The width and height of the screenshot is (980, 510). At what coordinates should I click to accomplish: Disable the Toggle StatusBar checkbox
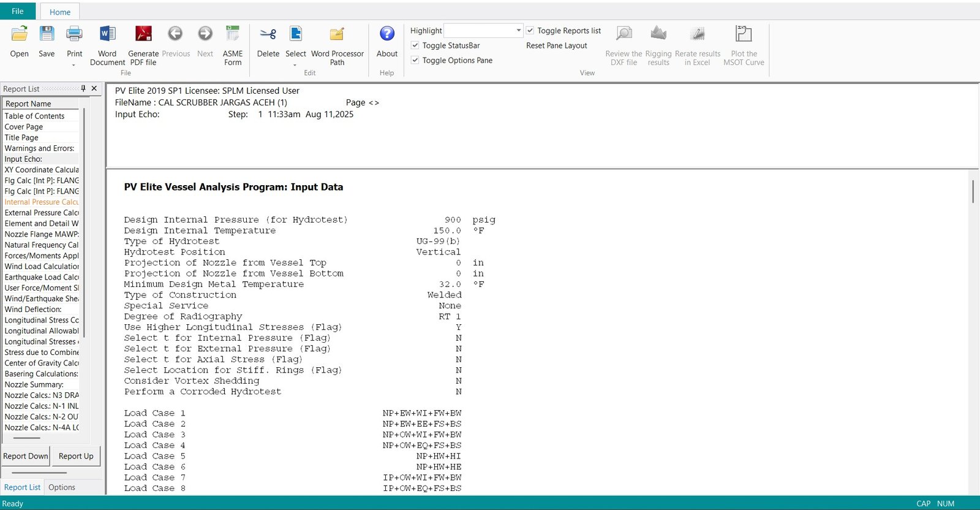coord(415,45)
